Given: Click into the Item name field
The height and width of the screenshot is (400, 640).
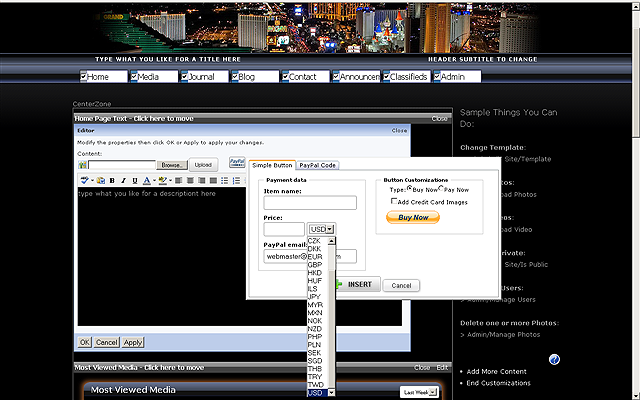Looking at the screenshot, I should coord(310,203).
